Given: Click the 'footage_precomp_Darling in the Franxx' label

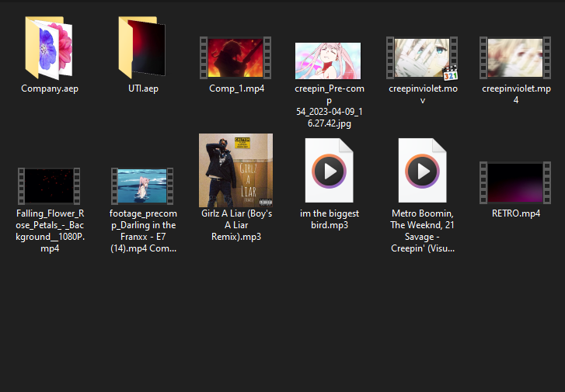Looking at the screenshot, I should 143,231.
